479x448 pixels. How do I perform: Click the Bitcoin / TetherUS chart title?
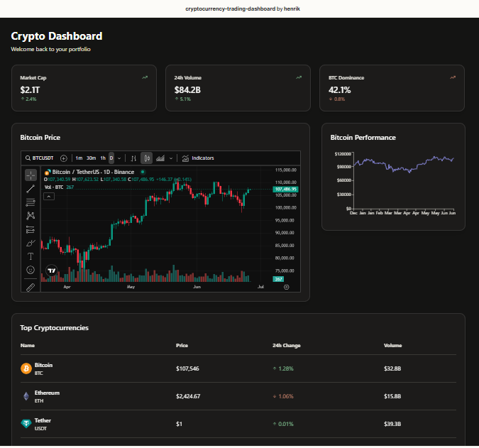tap(93, 172)
